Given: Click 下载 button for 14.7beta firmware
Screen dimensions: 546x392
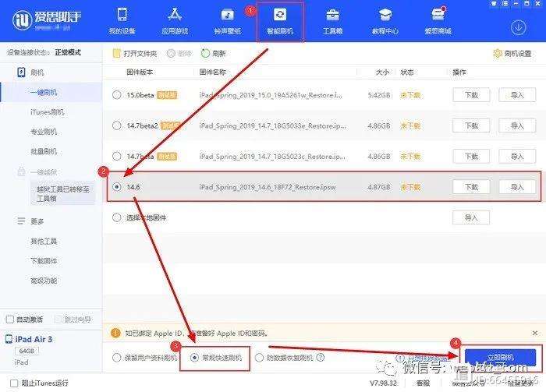Looking at the screenshot, I should click(x=471, y=156).
